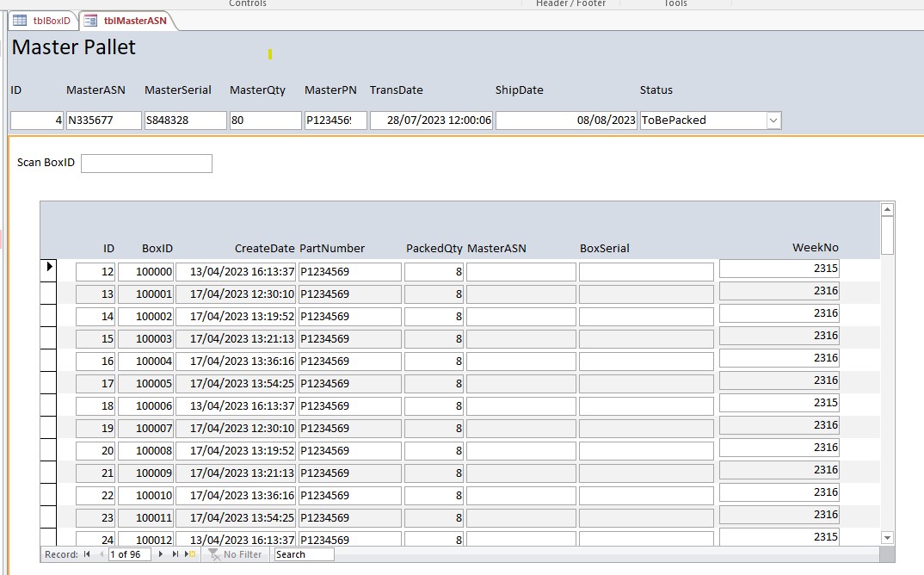Click the Scan BoxID input field
This screenshot has width=924, height=575.
[146, 164]
